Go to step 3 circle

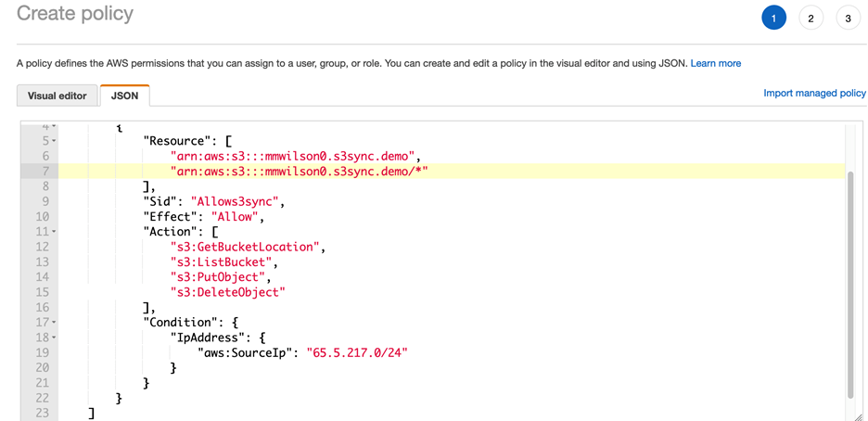[849, 19]
